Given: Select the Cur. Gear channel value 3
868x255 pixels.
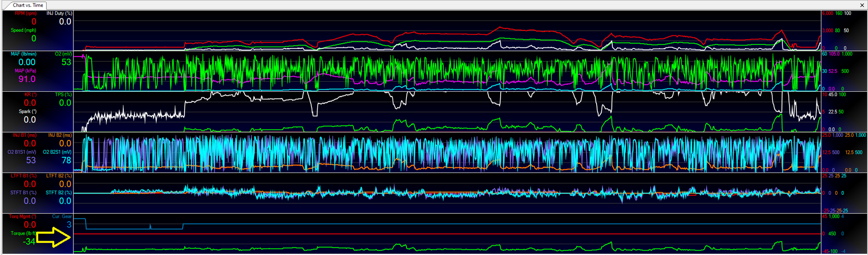Looking at the screenshot, I should tap(69, 225).
